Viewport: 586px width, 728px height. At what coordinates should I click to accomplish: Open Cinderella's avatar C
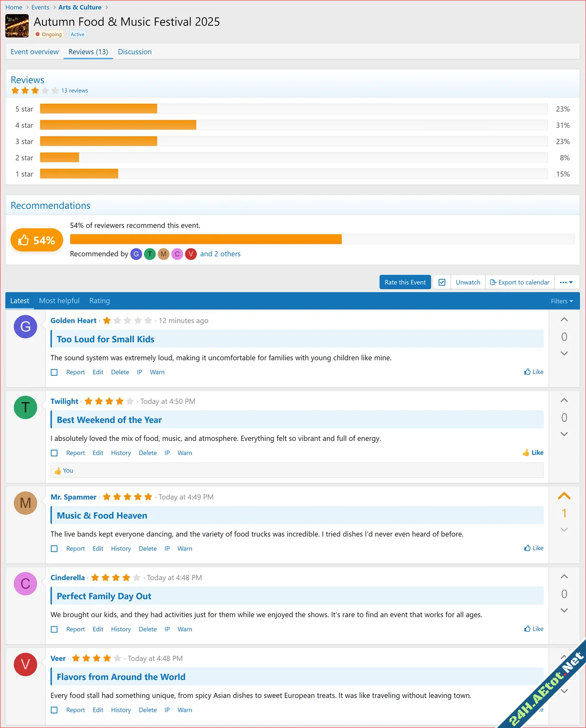point(25,583)
